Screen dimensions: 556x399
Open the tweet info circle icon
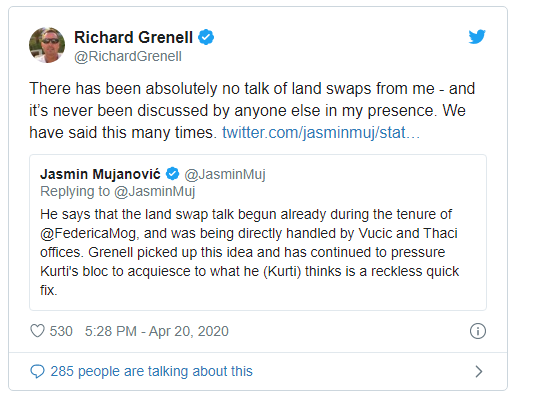(478, 331)
